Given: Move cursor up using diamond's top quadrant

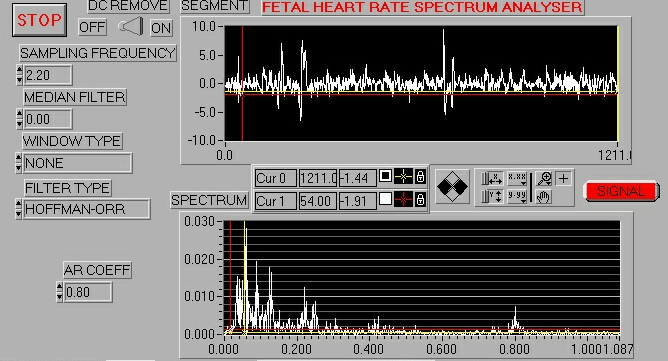Looking at the screenshot, I should [x=452, y=179].
